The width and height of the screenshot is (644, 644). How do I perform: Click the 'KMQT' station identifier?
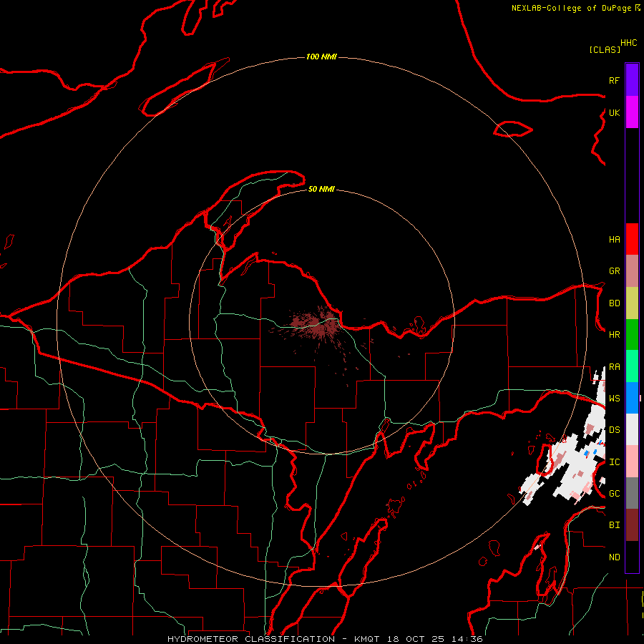[x=367, y=639]
